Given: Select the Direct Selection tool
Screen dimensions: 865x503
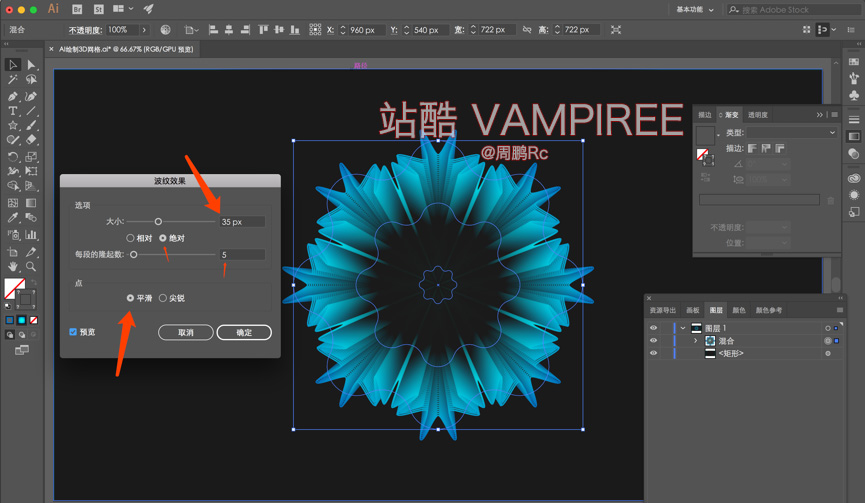Looking at the screenshot, I should point(31,65).
